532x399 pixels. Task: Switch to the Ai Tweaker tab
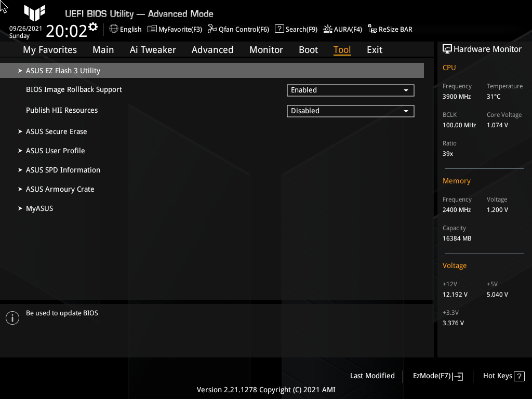coord(153,49)
